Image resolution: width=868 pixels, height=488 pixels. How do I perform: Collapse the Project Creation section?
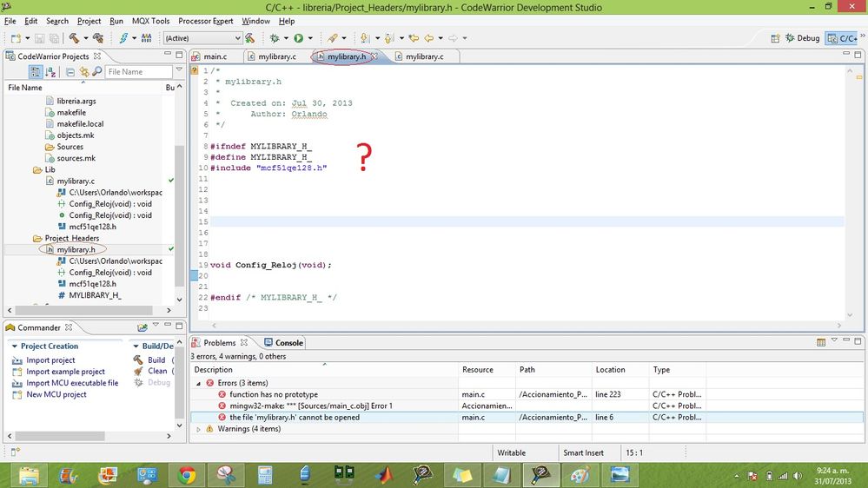pyautogui.click(x=15, y=346)
